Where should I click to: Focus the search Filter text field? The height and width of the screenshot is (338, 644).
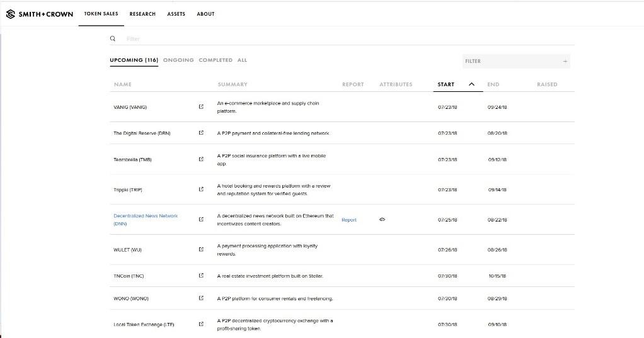click(349, 38)
